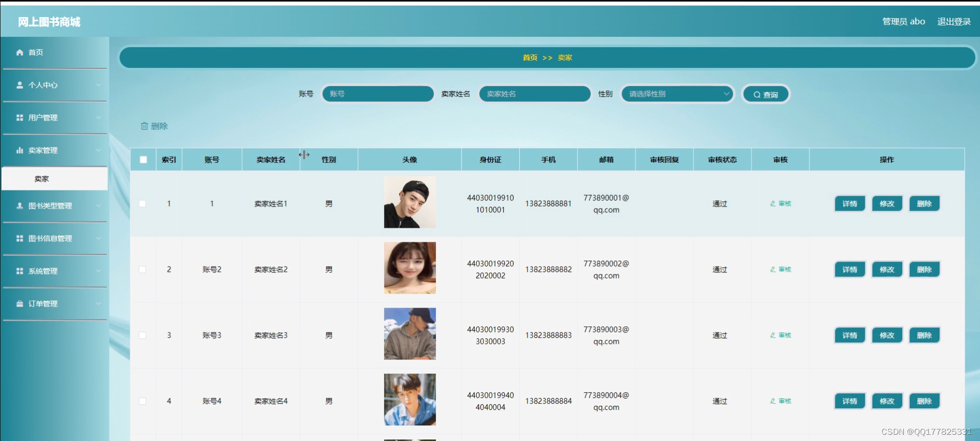The image size is (980, 441).
Task: Expand 图书信息管理 using its chevron arrow
Action: (98, 239)
